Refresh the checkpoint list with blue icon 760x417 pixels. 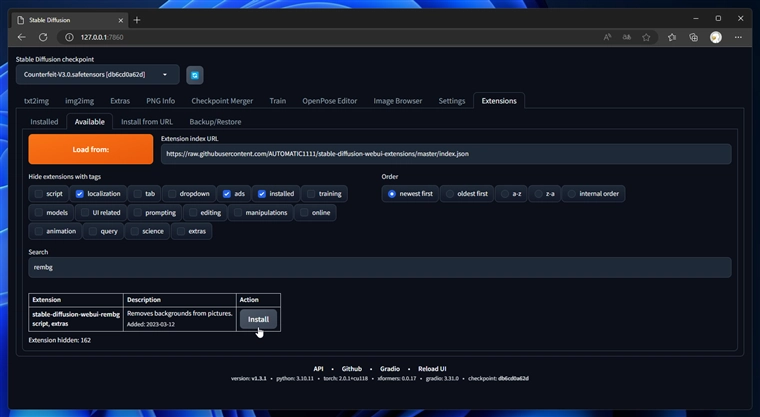pyautogui.click(x=195, y=75)
